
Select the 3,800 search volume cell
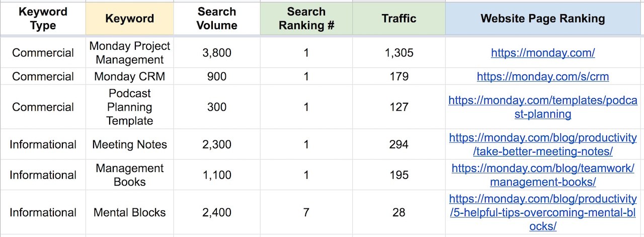click(x=217, y=53)
